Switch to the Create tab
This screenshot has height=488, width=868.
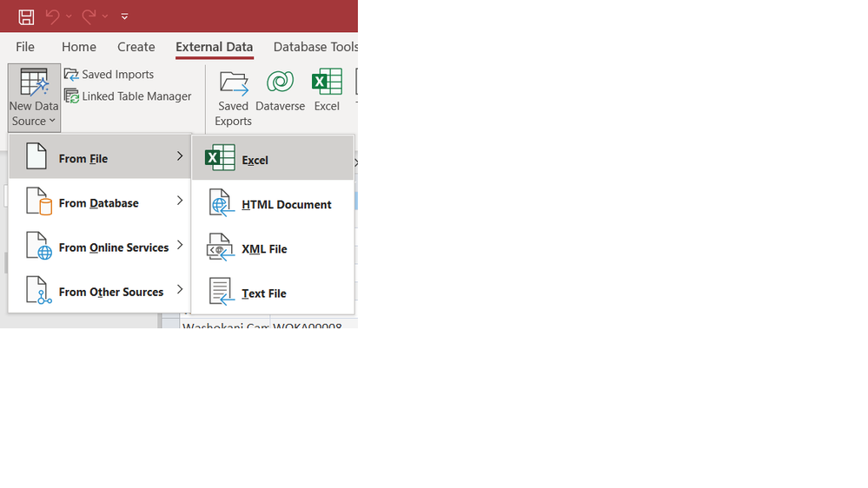point(136,47)
